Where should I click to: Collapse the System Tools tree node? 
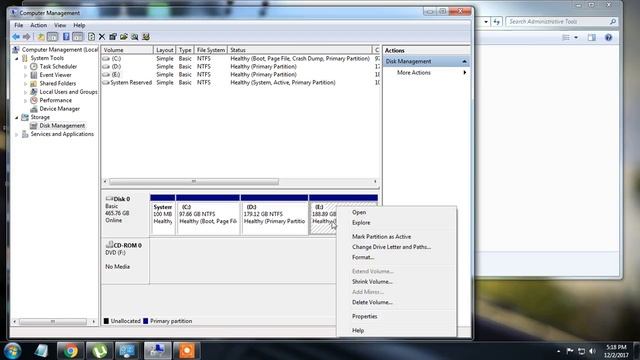(17, 58)
